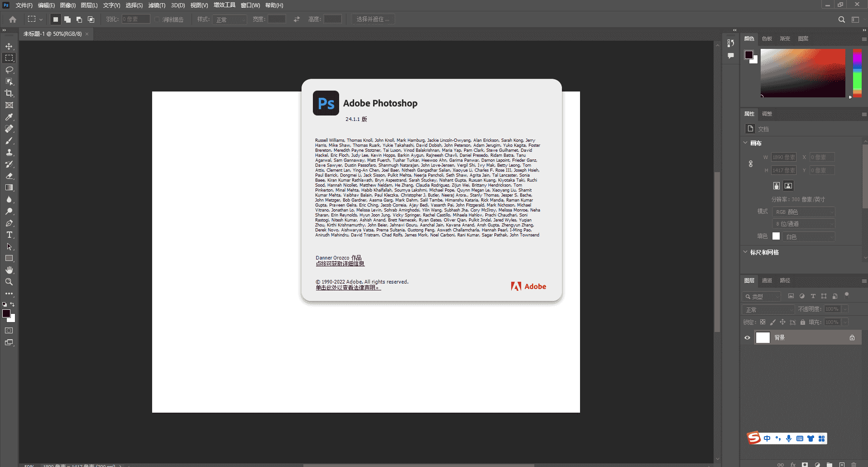
Task: Select the Brush tool
Action: (x=9, y=140)
